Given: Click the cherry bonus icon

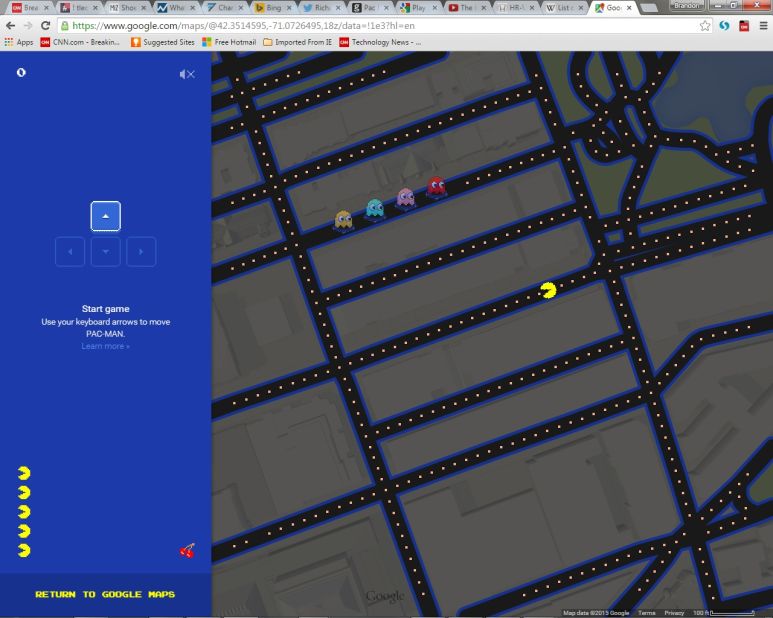Looking at the screenshot, I should tap(187, 551).
